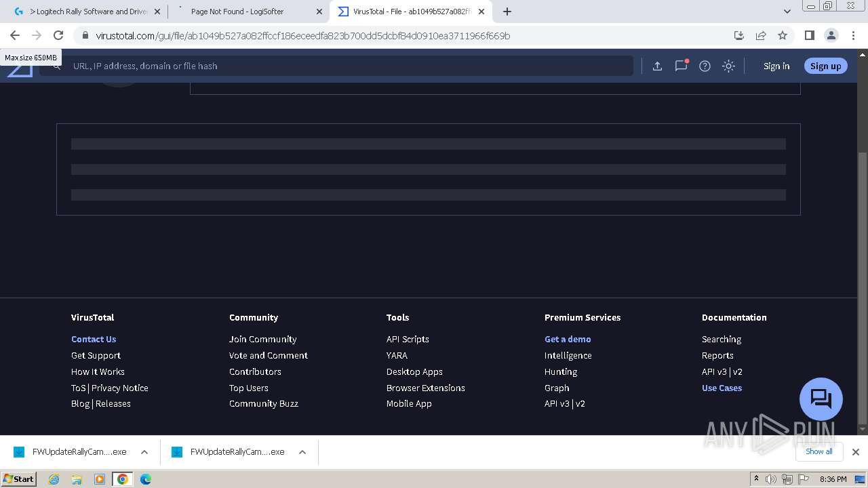Click the Get a demo link
The height and width of the screenshot is (488, 868).
[568, 339]
